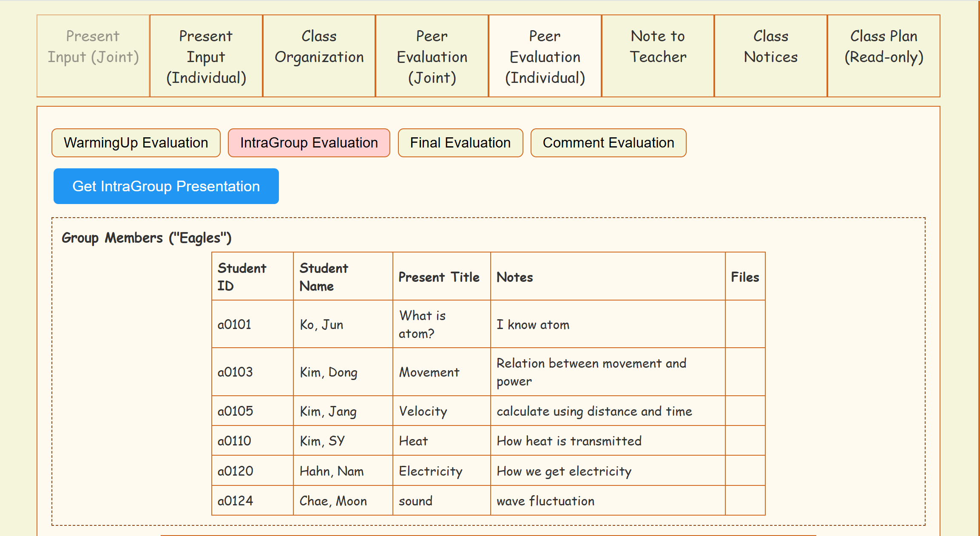Open the Present Input (Joint) tab
The image size is (980, 536).
click(x=93, y=56)
